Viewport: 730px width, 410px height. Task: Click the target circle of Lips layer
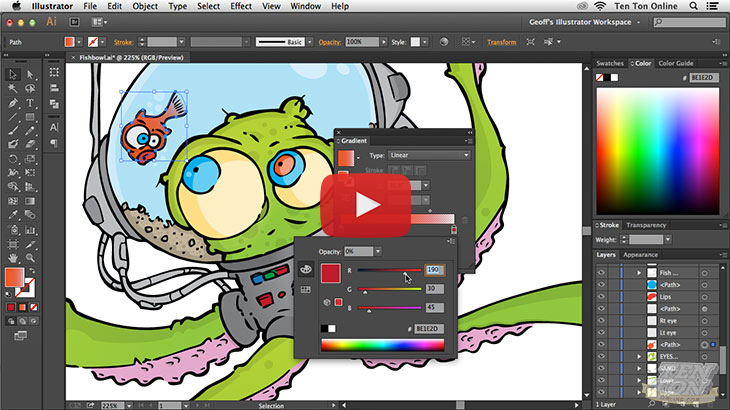pyautogui.click(x=704, y=297)
